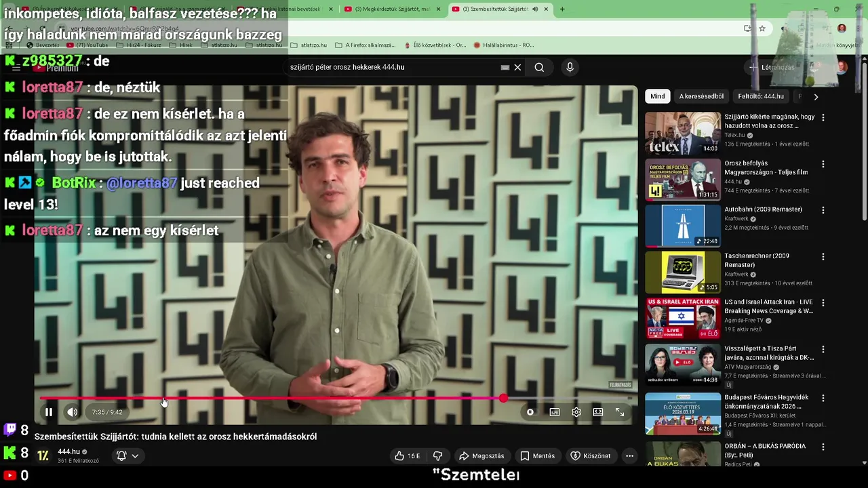The width and height of the screenshot is (868, 488).
Task: Open the browser profile avatar
Action: point(842,28)
